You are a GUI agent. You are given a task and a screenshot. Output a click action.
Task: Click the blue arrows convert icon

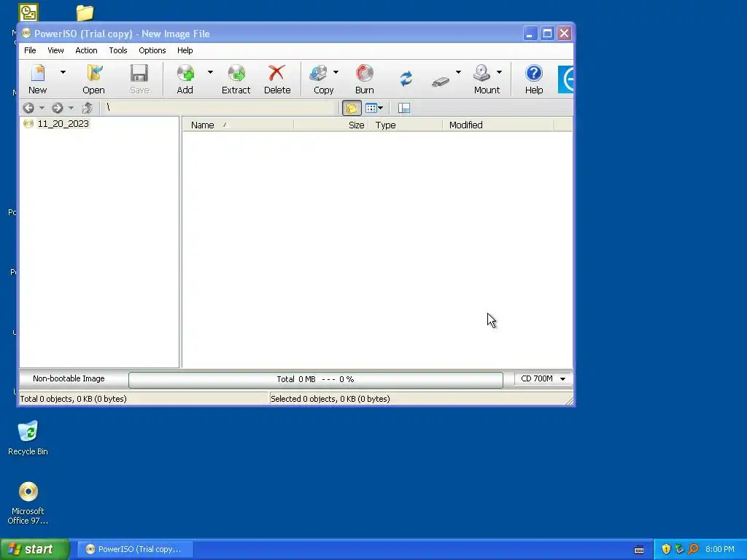click(406, 79)
